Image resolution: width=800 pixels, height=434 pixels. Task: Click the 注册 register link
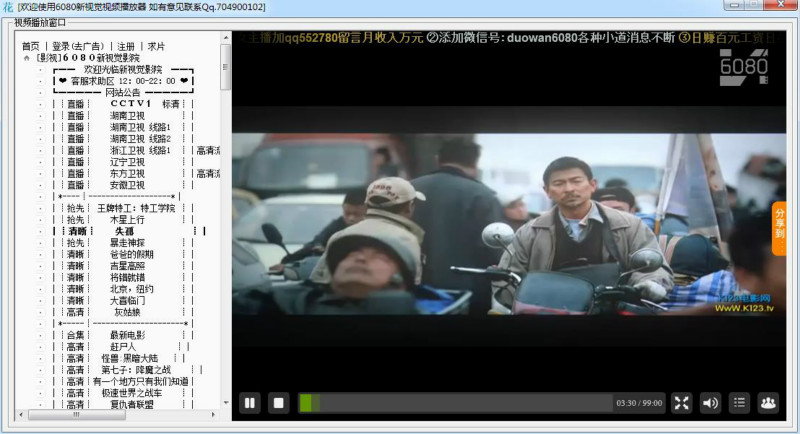click(x=126, y=46)
